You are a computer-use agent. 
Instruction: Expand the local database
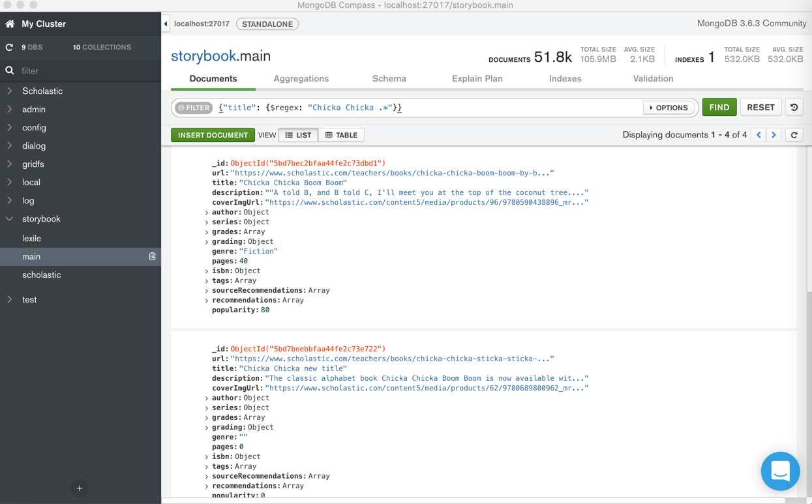click(10, 183)
